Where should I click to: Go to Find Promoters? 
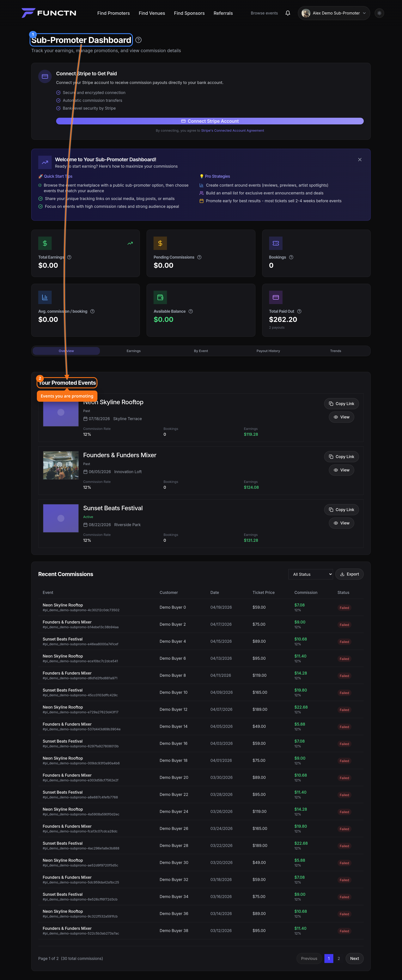(x=113, y=13)
